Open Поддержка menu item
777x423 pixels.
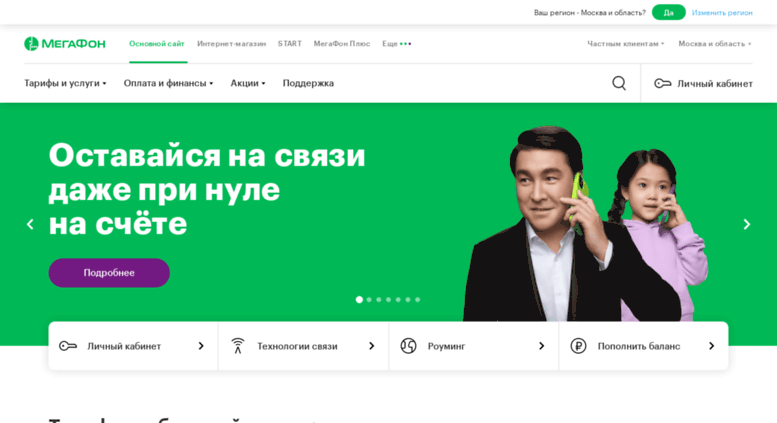(308, 83)
